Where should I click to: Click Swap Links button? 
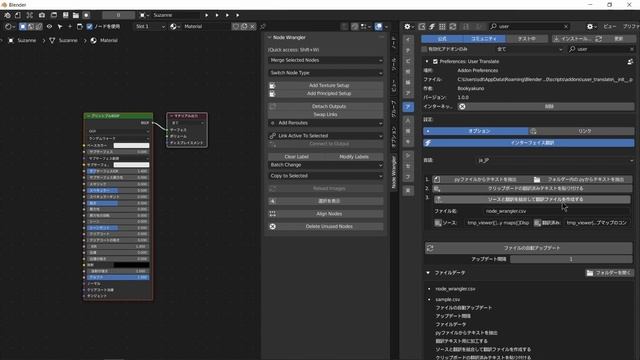(326, 114)
